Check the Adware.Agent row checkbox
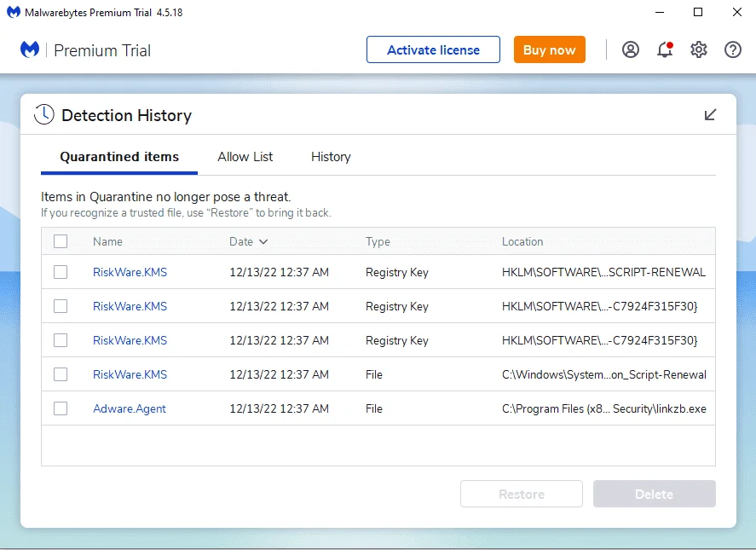The height and width of the screenshot is (550, 756). 61,408
